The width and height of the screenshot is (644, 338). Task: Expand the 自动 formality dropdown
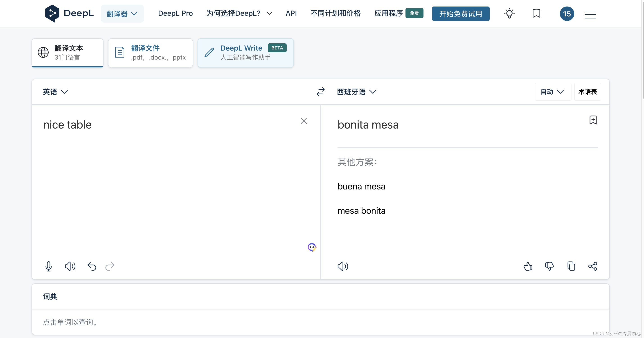[x=552, y=92]
